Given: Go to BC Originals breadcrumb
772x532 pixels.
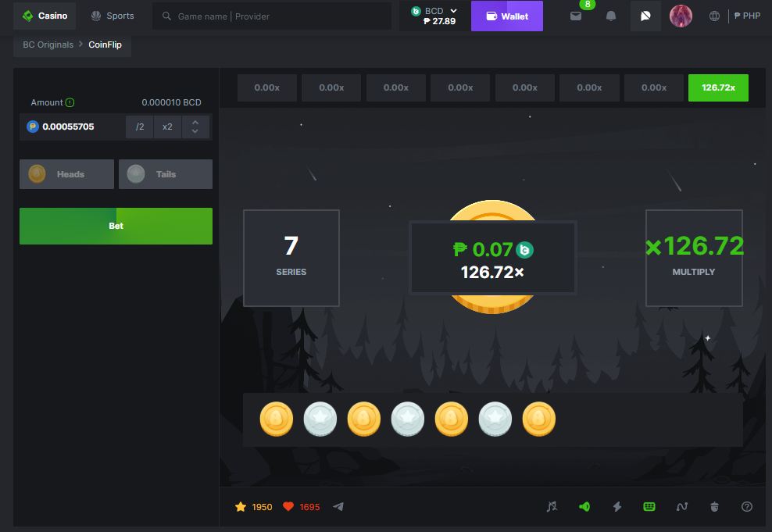Looking at the screenshot, I should [x=48, y=45].
